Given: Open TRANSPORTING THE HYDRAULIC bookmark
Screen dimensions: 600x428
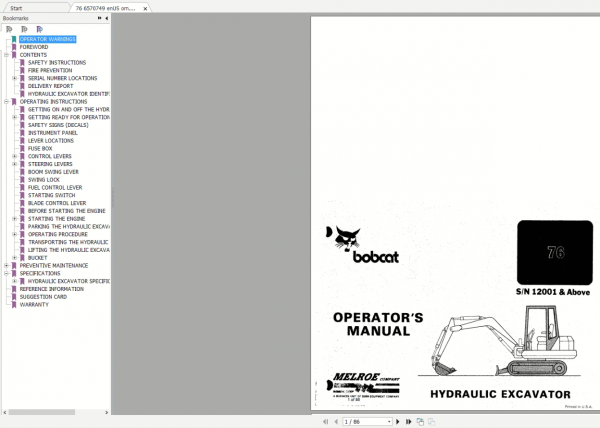Looking at the screenshot, I should tap(68, 242).
